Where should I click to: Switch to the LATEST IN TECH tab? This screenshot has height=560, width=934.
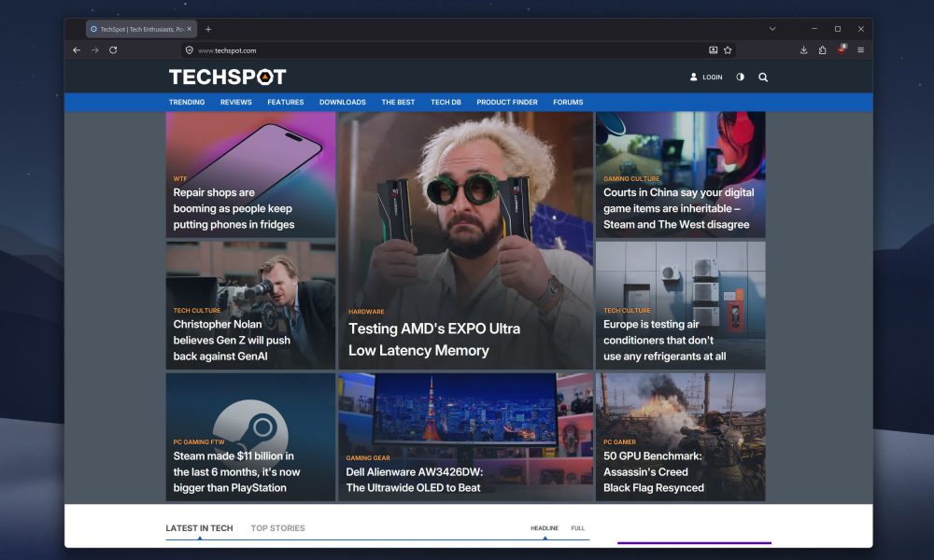click(199, 528)
